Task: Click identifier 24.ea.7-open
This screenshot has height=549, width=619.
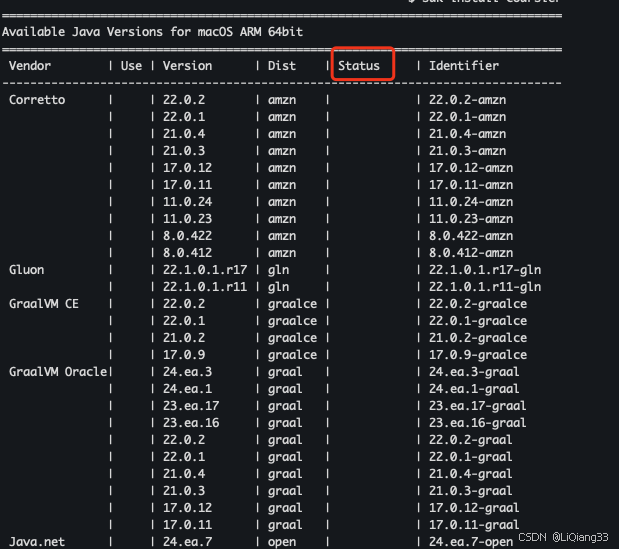Action: pyautogui.click(x=471, y=542)
